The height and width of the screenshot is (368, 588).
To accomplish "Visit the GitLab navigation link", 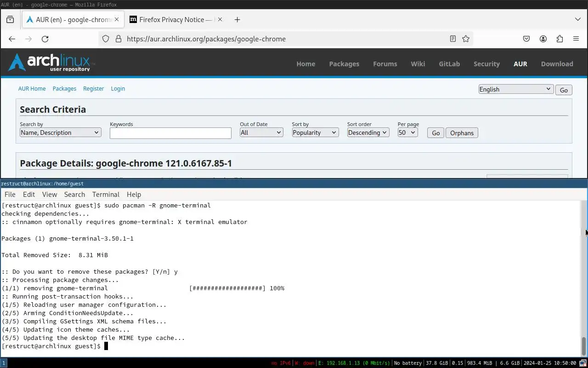I will pyautogui.click(x=449, y=63).
